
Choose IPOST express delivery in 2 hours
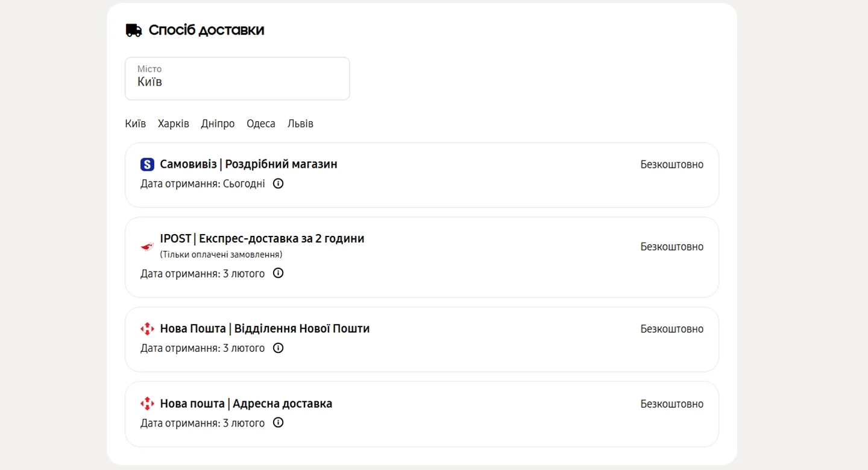pos(262,238)
